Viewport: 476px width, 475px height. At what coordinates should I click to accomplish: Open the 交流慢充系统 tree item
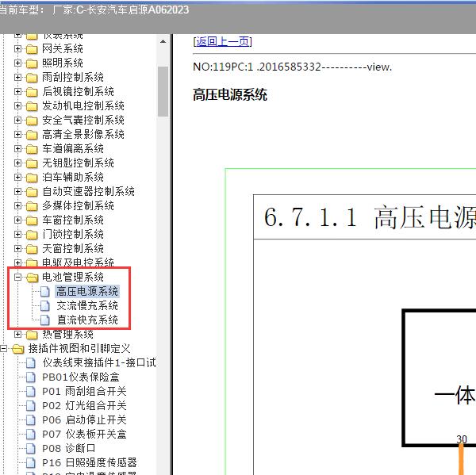click(x=87, y=305)
